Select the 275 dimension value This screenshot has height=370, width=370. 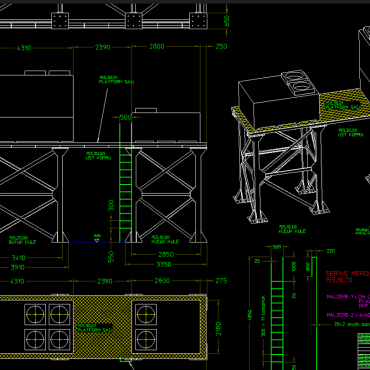[x=221, y=281]
